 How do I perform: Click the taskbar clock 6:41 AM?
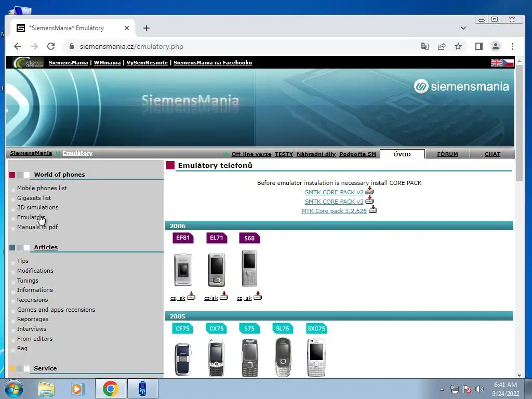pos(505,385)
